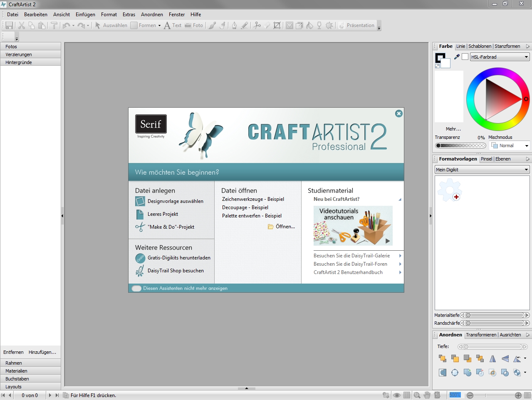Screen dimensions: 532x400
Task: Collapse the 'Neu bei CraftArtist?' section triangle
Action: click(399, 199)
